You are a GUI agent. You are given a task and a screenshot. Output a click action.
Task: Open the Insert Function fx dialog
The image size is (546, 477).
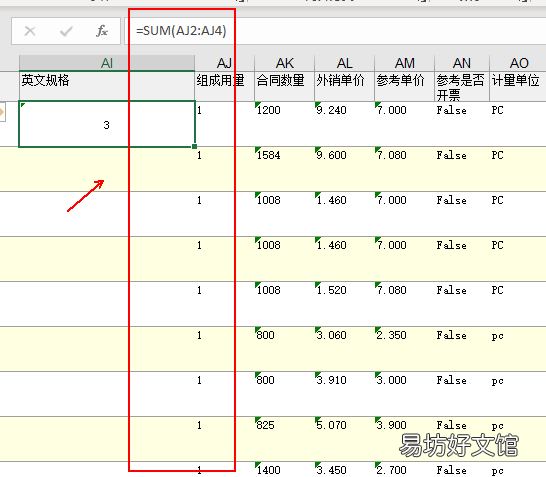tap(102, 31)
